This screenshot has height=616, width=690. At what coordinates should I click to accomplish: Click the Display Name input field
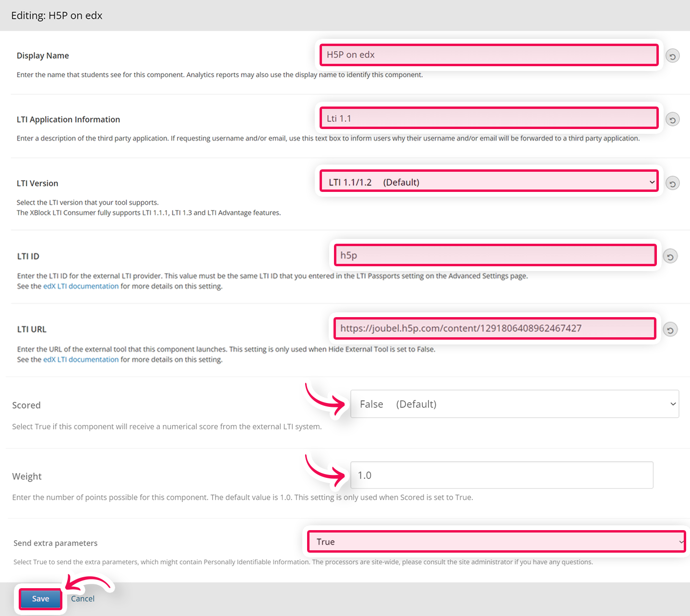(489, 55)
